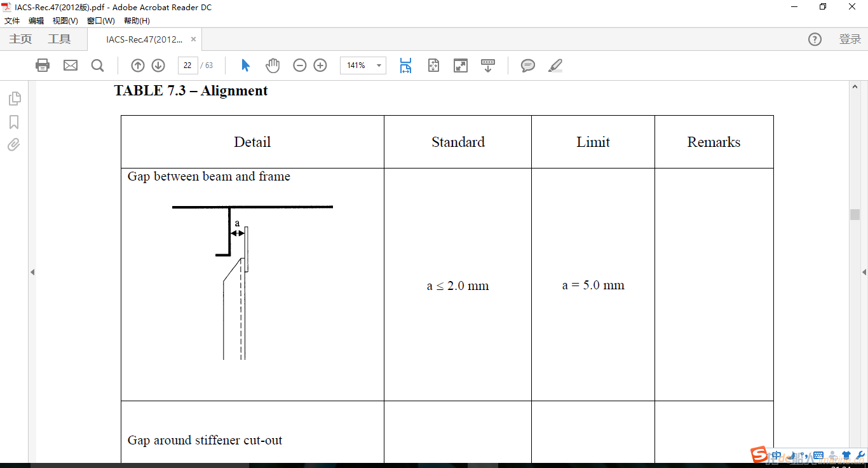Expand the right tools pane arrow

click(864, 272)
